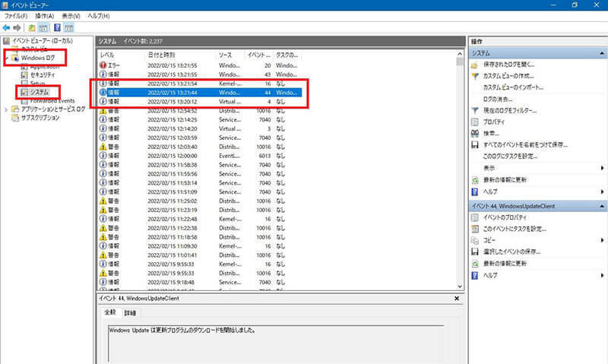608x364 pixels.
Task: Collapse the システム section in actions pane
Action: 601,53
